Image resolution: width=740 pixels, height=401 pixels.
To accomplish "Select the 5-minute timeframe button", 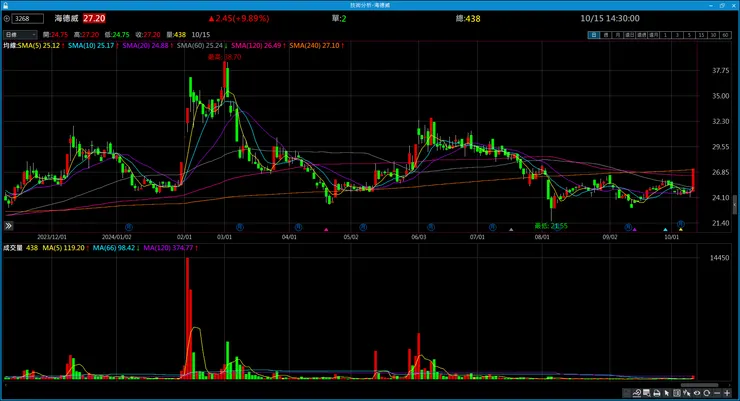I will point(689,35).
